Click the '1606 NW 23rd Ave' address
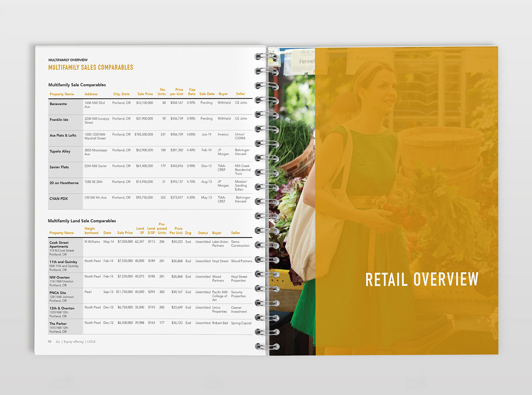 [94, 105]
